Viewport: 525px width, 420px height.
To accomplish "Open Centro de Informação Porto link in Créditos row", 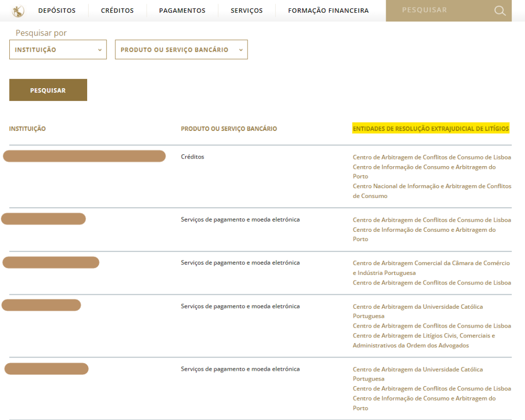I will pos(424,171).
